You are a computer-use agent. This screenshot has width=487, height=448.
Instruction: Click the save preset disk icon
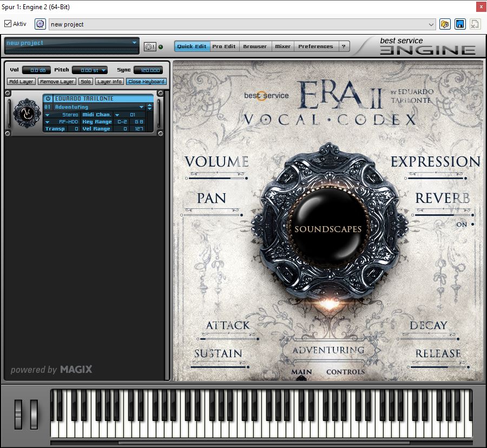pos(460,24)
